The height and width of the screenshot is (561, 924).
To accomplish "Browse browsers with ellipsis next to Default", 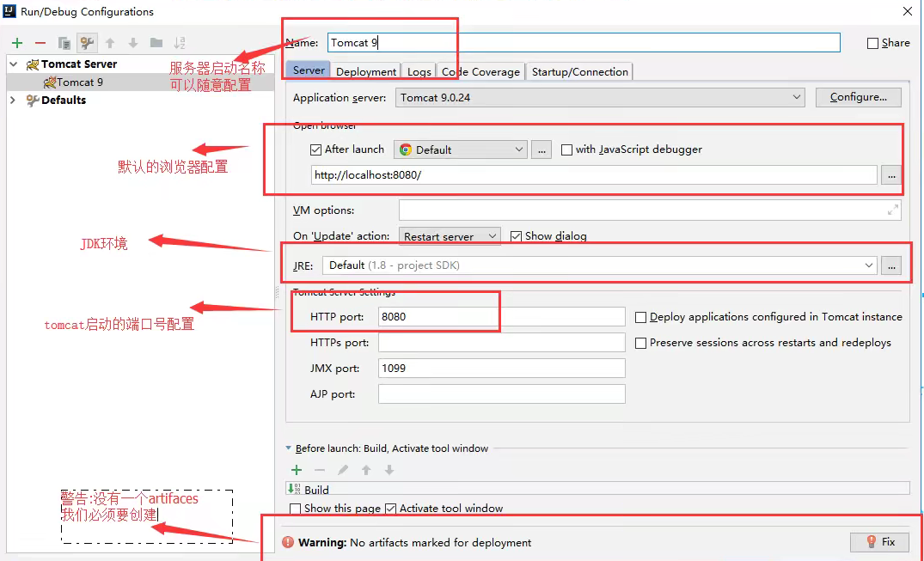I will click(x=541, y=149).
